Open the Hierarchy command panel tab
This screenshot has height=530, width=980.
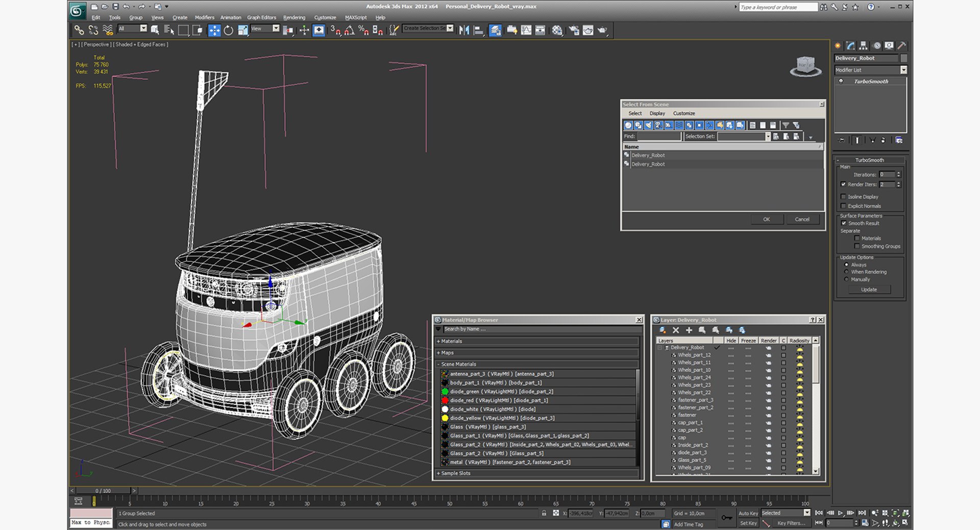[863, 45]
